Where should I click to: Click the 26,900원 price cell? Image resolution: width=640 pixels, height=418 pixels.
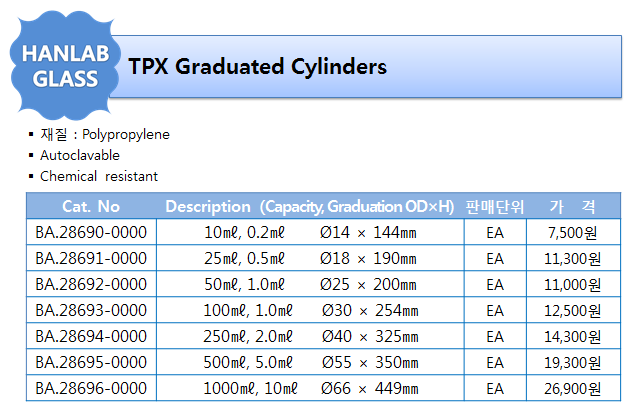[x=573, y=389]
